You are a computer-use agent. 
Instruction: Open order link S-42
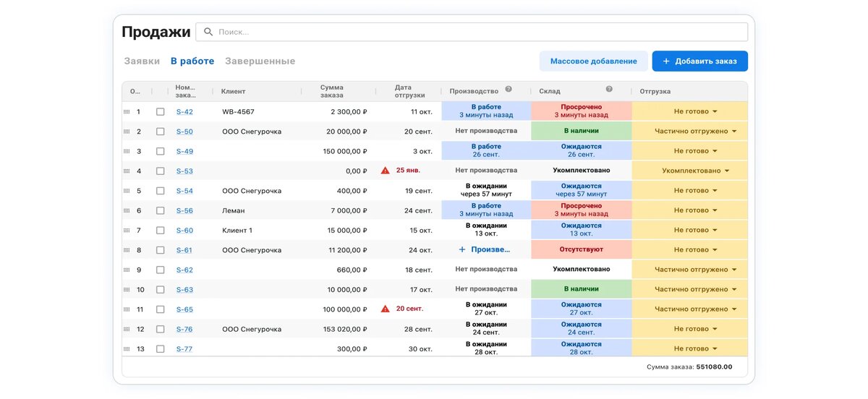click(184, 112)
